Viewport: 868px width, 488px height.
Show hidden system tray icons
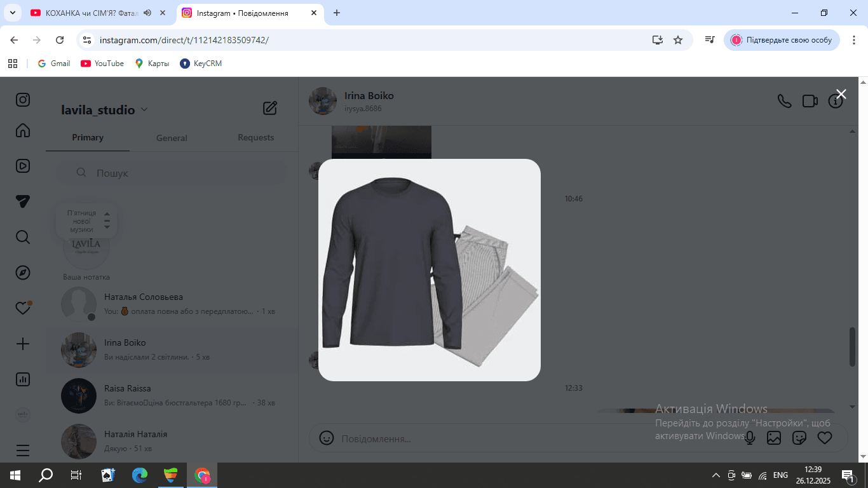[x=716, y=475]
